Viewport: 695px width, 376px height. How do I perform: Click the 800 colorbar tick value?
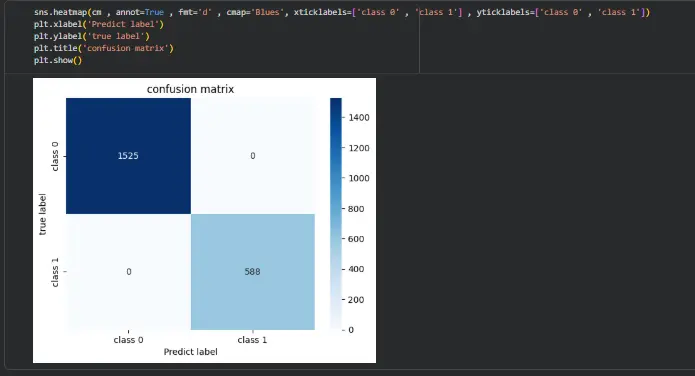356,209
